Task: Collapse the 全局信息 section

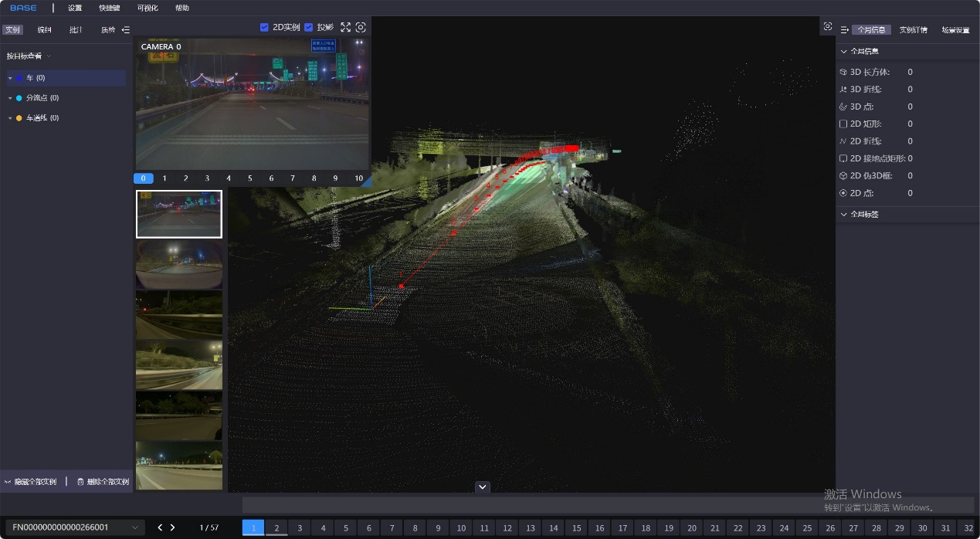Action: (x=843, y=51)
